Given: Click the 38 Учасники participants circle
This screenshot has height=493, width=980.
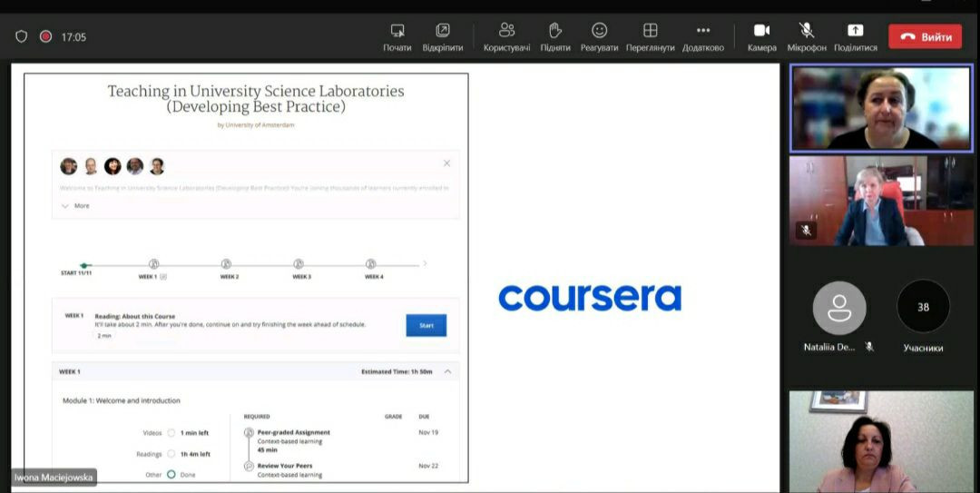Looking at the screenshot, I should coord(923,307).
